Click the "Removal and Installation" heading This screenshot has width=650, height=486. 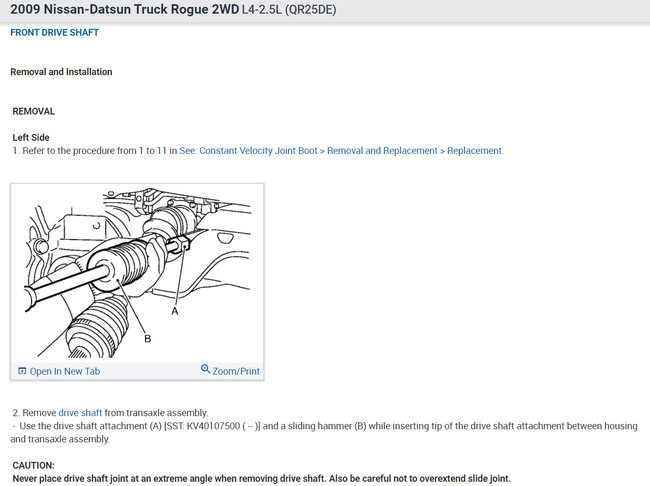tap(61, 72)
